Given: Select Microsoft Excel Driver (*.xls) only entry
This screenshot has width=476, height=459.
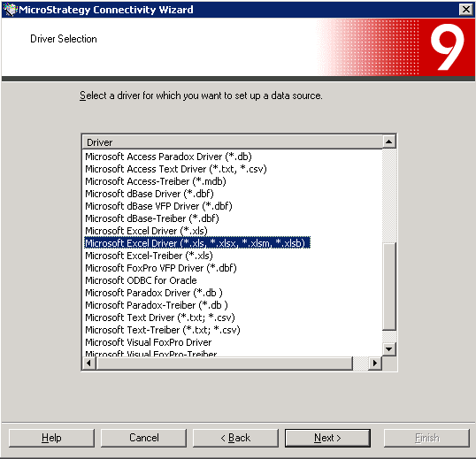Looking at the screenshot, I should tap(146, 231).
